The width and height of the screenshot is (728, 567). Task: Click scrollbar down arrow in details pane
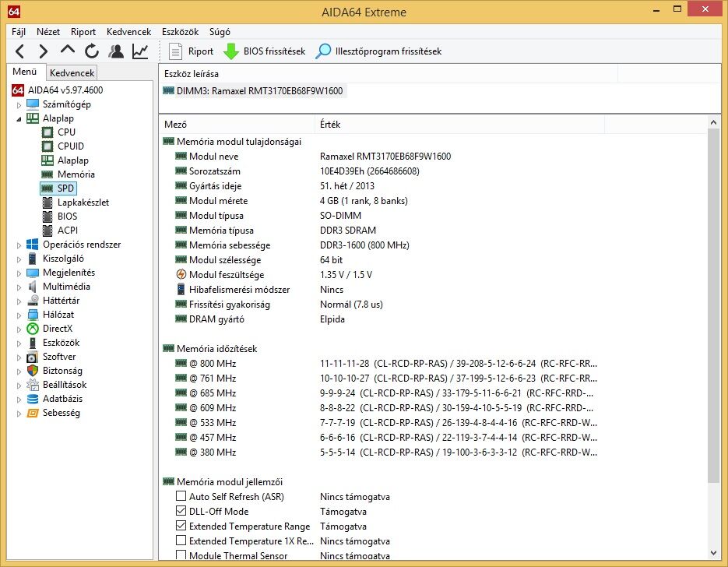[x=714, y=553]
